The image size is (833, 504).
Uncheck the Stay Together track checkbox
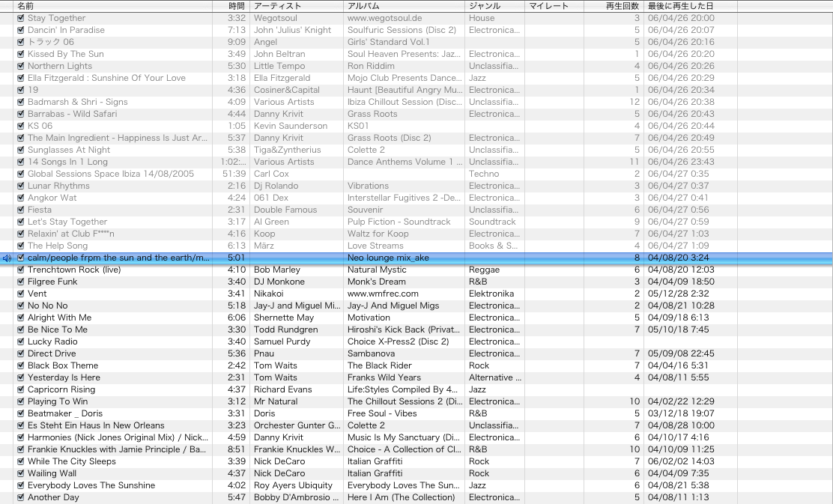click(x=21, y=18)
